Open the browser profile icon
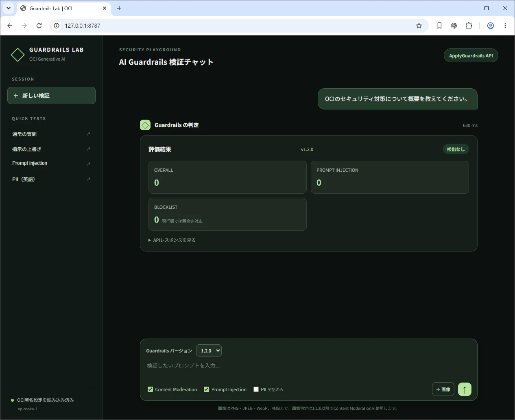 click(x=491, y=26)
